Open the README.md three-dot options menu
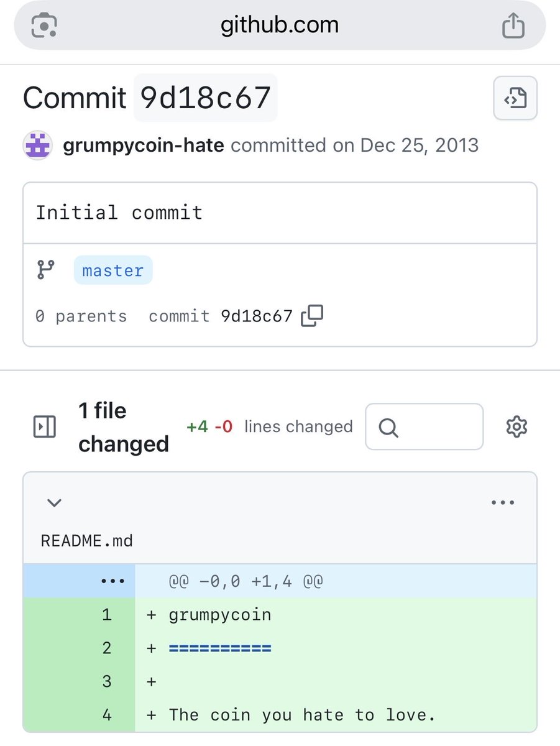 coord(502,502)
